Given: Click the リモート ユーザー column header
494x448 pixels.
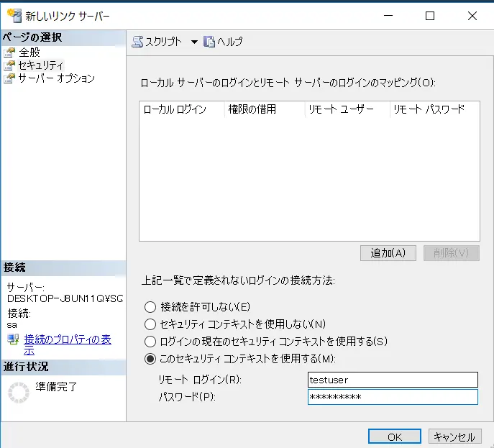Looking at the screenshot, I should [348, 109].
